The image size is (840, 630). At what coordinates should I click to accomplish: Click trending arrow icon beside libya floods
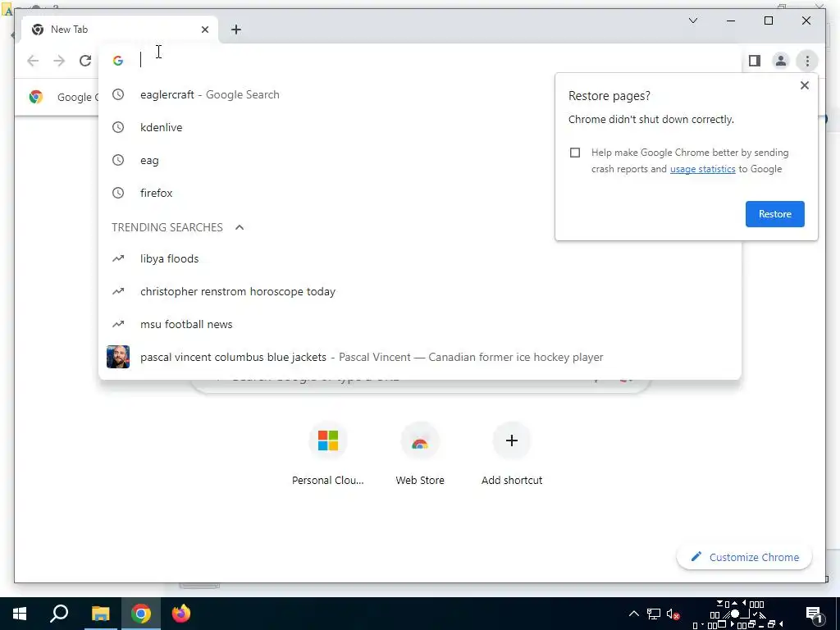pyautogui.click(x=118, y=258)
